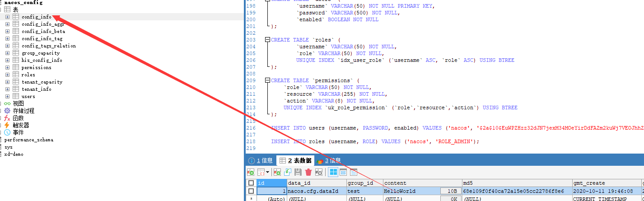
Task: Click the table icon beside users
Action: tap(16, 96)
